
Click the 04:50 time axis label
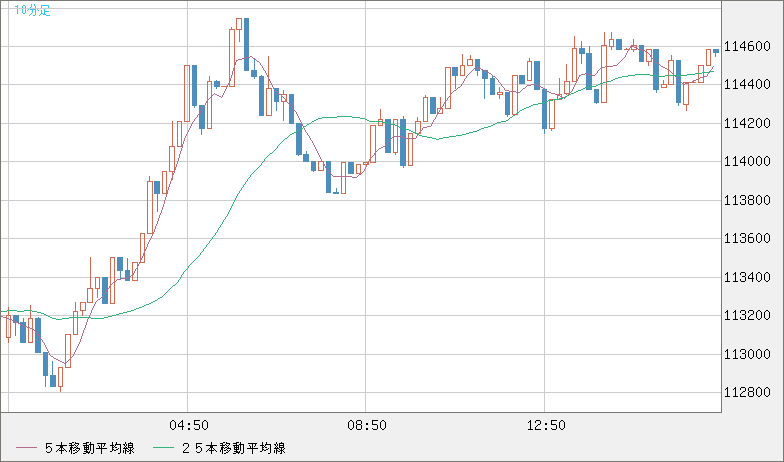tap(188, 426)
